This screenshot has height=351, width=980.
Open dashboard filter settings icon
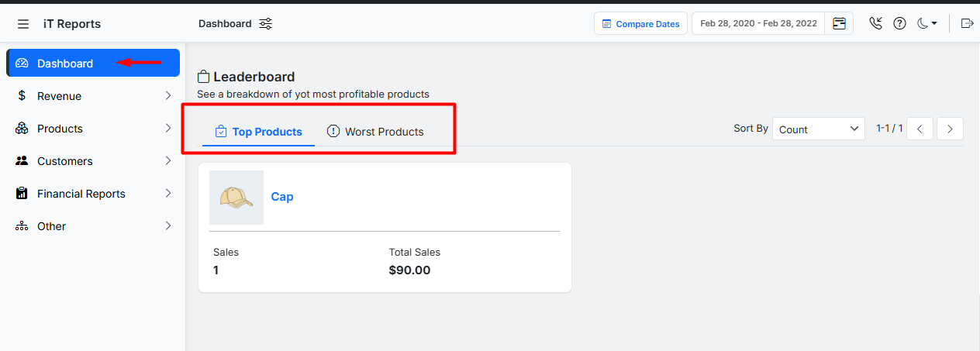[x=266, y=24]
